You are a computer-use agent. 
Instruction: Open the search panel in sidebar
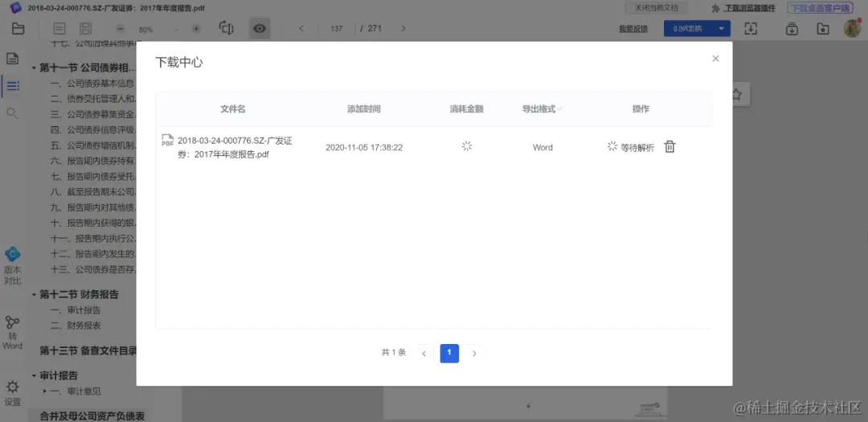(x=13, y=113)
